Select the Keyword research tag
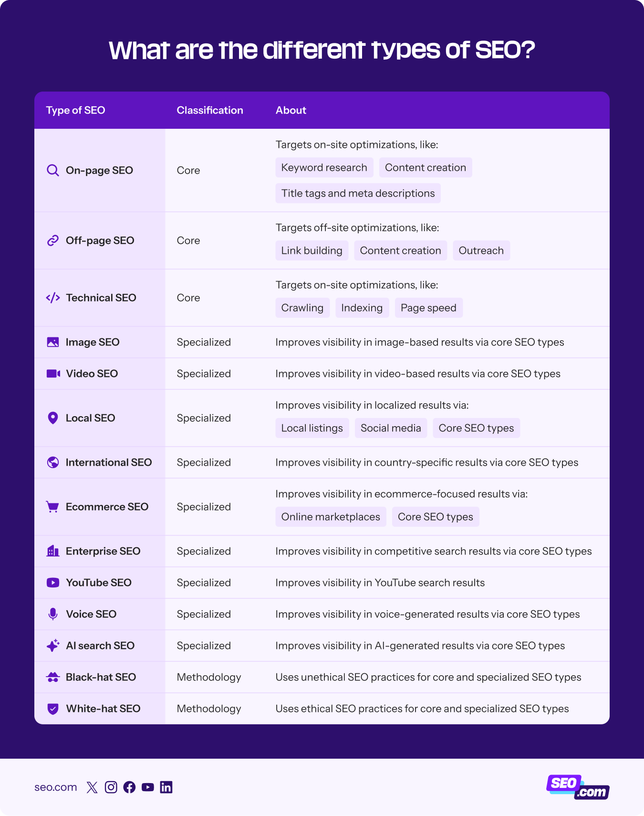The height and width of the screenshot is (816, 644). tap(324, 167)
